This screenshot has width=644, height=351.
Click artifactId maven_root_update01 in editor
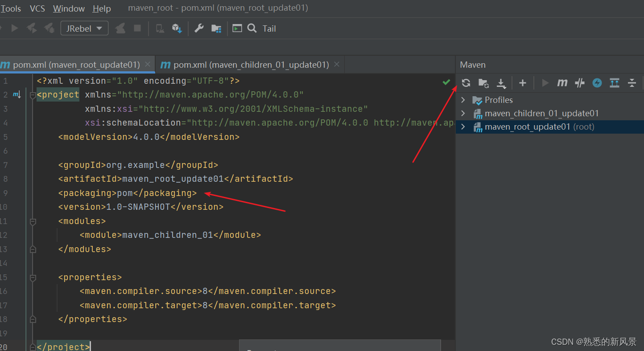[x=173, y=179]
